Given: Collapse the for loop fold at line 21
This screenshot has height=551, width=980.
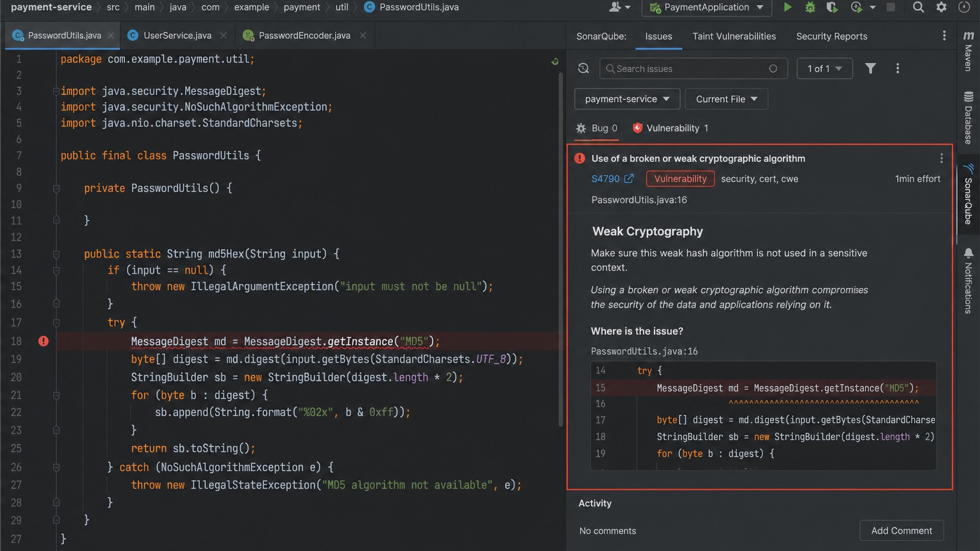Looking at the screenshot, I should tap(56, 395).
